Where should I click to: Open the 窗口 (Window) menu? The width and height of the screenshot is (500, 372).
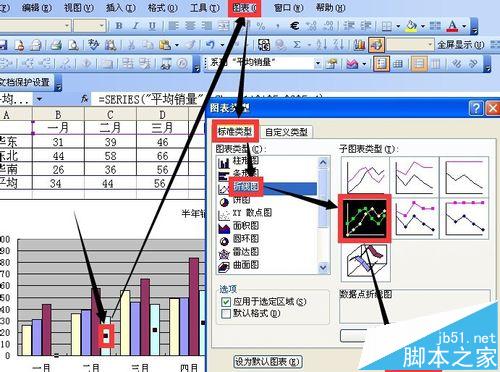point(289,8)
